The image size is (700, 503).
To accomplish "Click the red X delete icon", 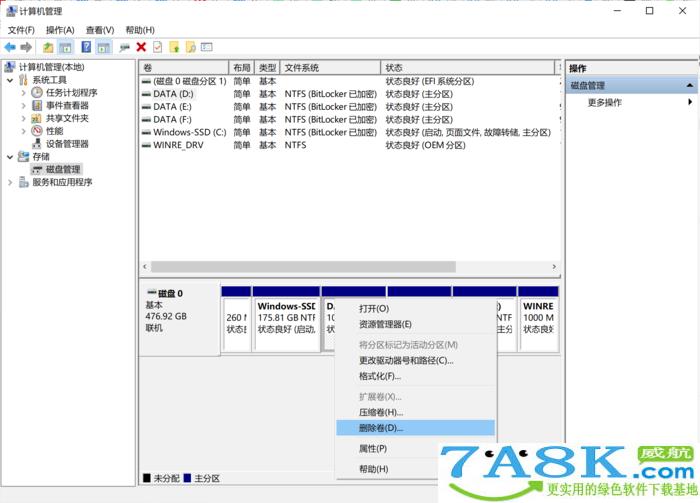I will click(141, 47).
